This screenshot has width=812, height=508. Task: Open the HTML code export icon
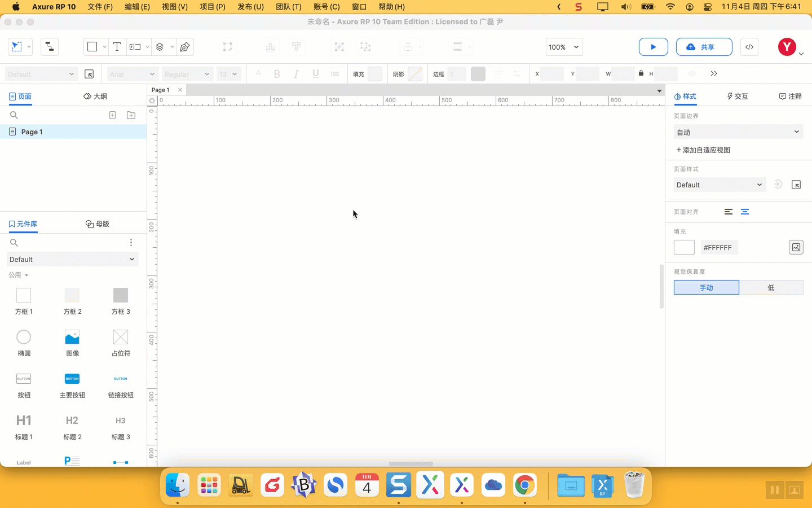749,47
